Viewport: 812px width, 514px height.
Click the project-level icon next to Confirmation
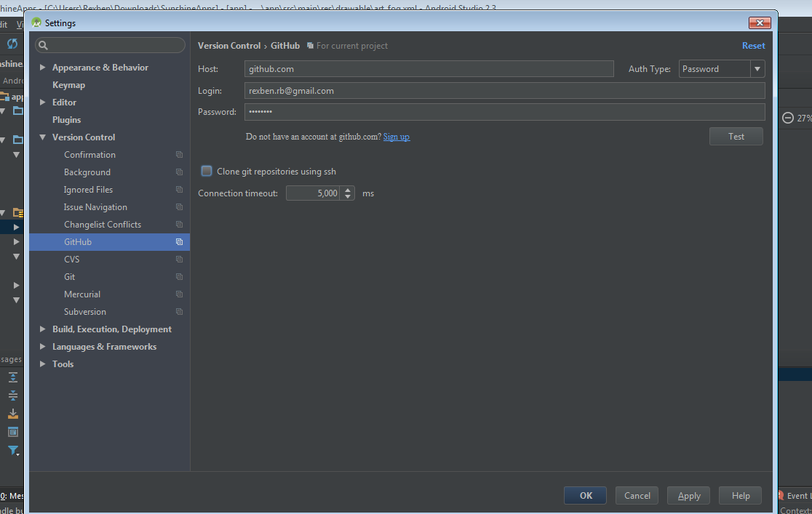pyautogui.click(x=179, y=155)
